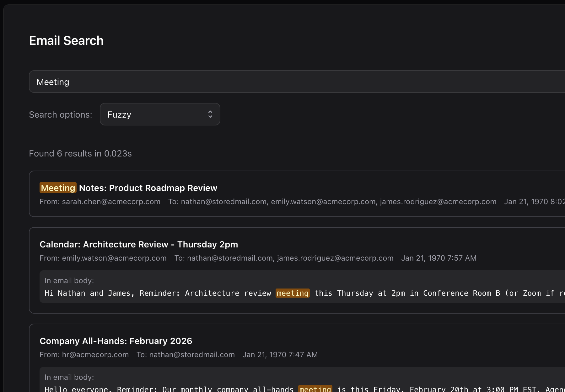This screenshot has height=392, width=565.
Task: Click sender sarah.chen@acmecorp.com
Action: pos(111,202)
